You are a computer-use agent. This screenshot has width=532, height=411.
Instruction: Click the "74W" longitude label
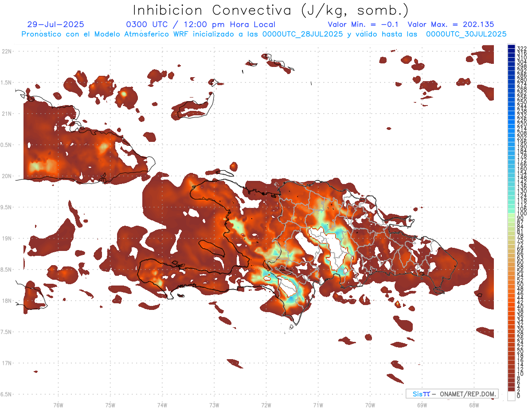(162, 405)
